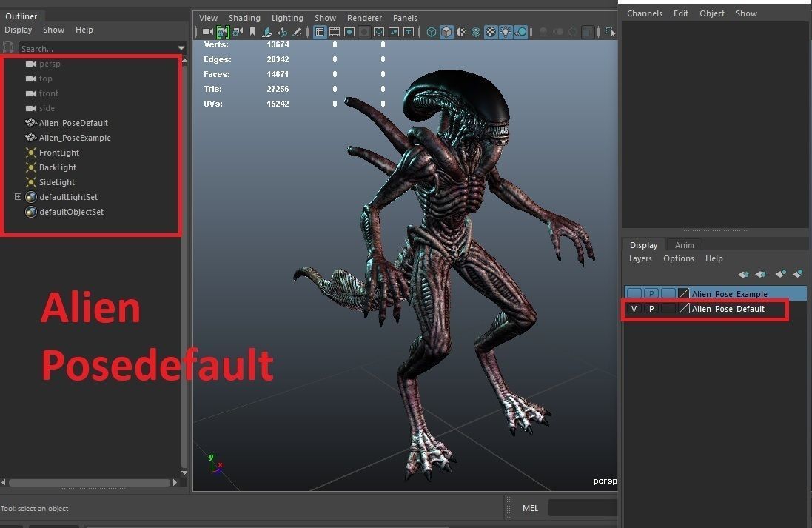Viewport: 812px width, 528px height.
Task: Open the viewport Lighting menu
Action: click(x=287, y=18)
